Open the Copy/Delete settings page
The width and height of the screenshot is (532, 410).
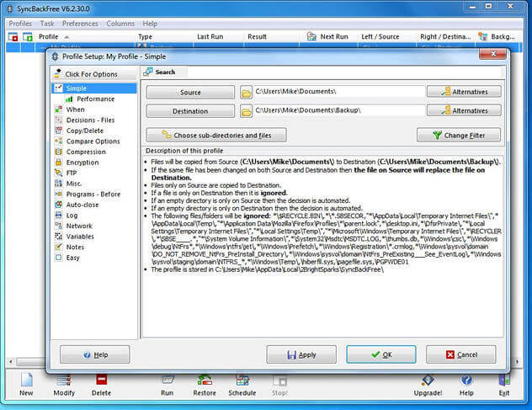click(79, 130)
